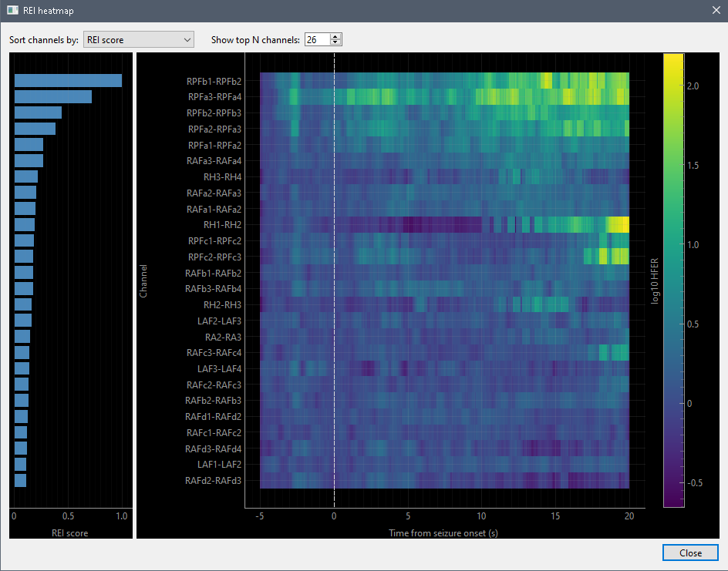This screenshot has height=571, width=728.
Task: Select the RAFc2-RAFc3 channel label
Action: click(214, 385)
